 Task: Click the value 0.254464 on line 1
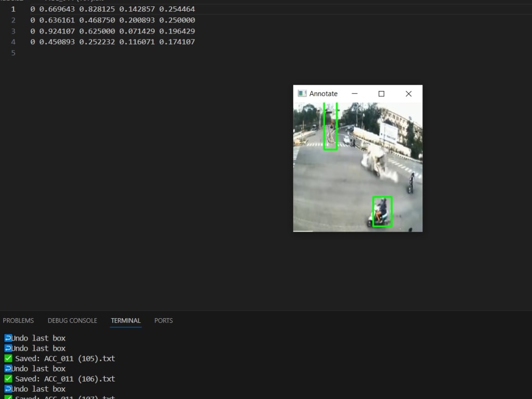[177, 9]
